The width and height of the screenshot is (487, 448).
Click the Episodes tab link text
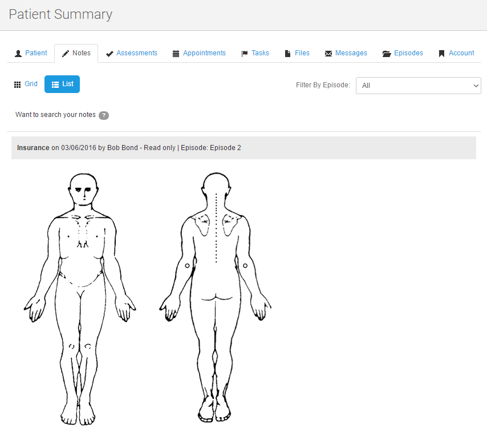tap(408, 53)
